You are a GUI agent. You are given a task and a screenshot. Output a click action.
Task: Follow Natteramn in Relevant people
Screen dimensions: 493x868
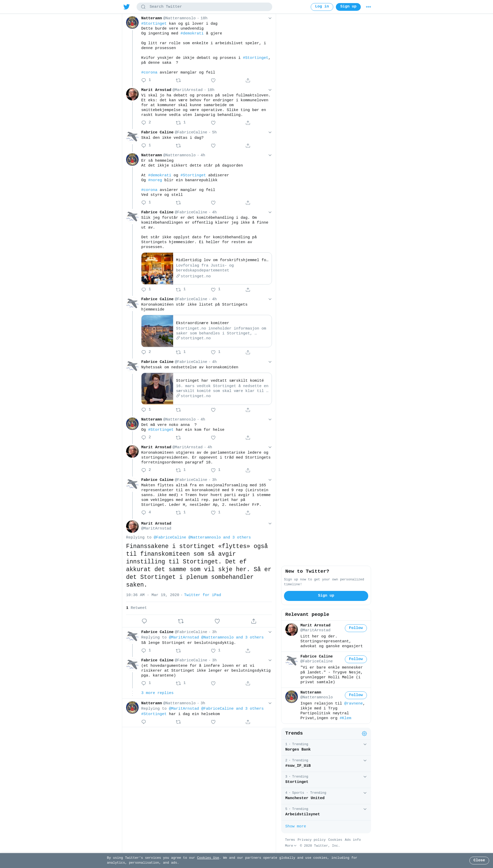click(356, 695)
